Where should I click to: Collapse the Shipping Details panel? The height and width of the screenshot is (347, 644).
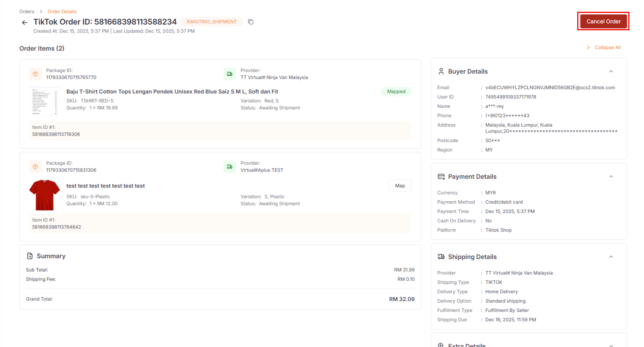click(611, 257)
